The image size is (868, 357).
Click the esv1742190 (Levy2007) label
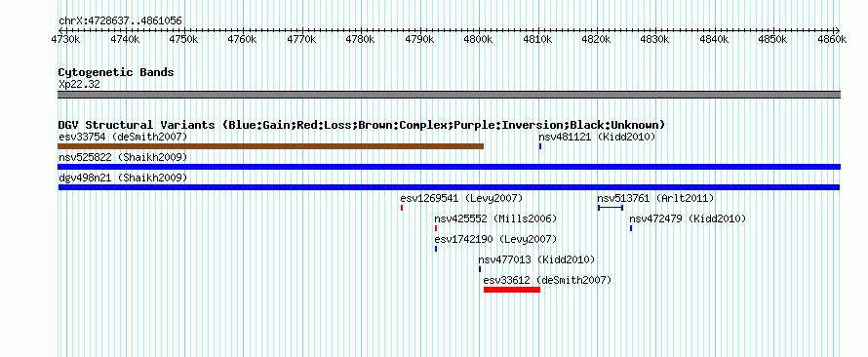pos(496,239)
